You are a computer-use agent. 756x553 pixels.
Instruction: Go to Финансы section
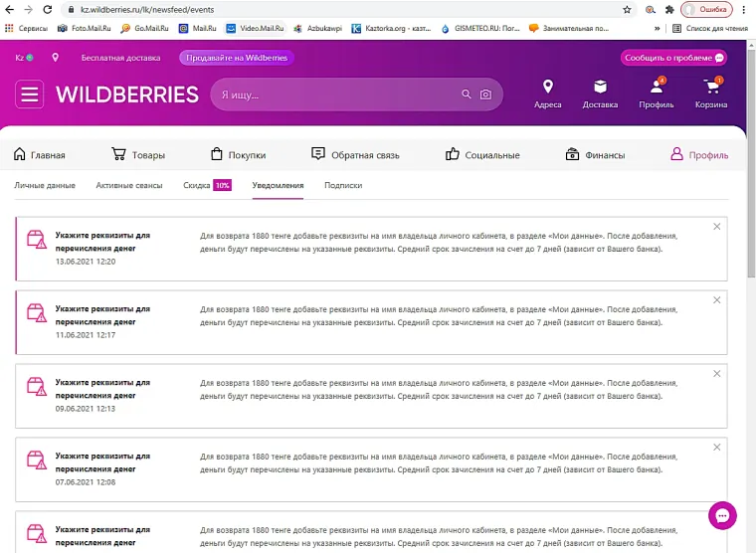(595, 155)
